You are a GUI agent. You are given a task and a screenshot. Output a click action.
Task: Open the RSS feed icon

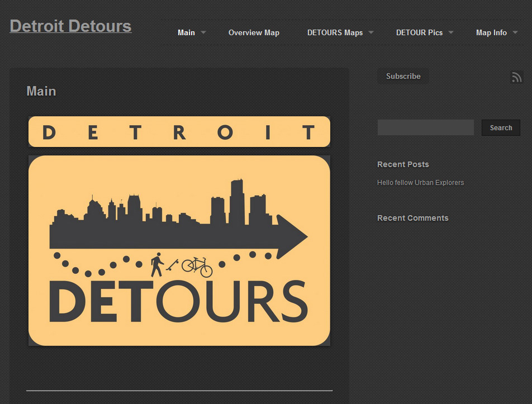point(517,77)
